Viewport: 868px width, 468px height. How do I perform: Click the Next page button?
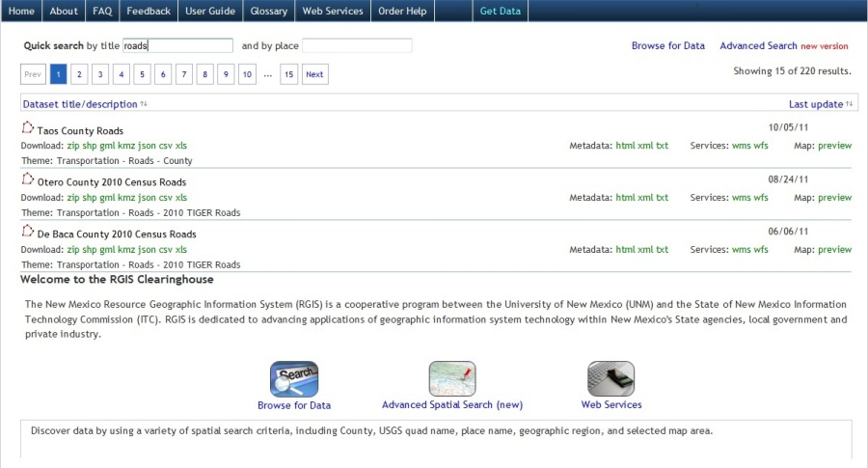click(315, 74)
